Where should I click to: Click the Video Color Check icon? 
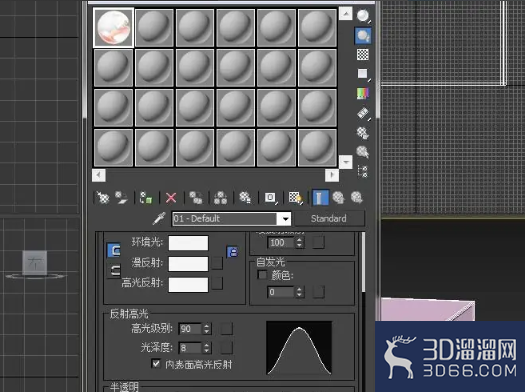[x=363, y=93]
